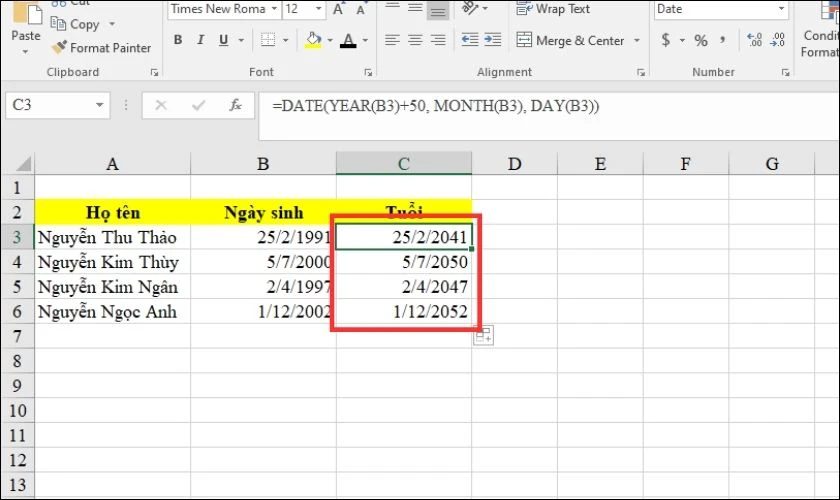Apply percent style
Image resolution: width=840 pixels, height=500 pixels.
(x=701, y=40)
